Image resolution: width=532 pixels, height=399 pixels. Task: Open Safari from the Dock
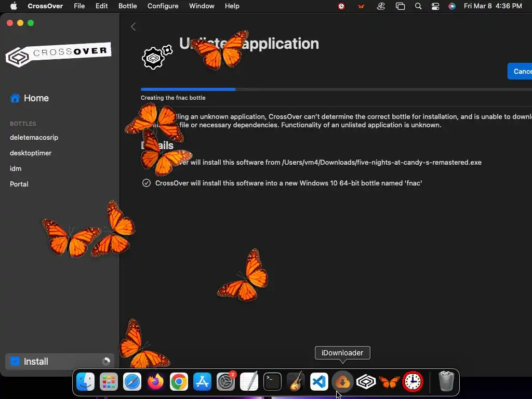tap(132, 382)
